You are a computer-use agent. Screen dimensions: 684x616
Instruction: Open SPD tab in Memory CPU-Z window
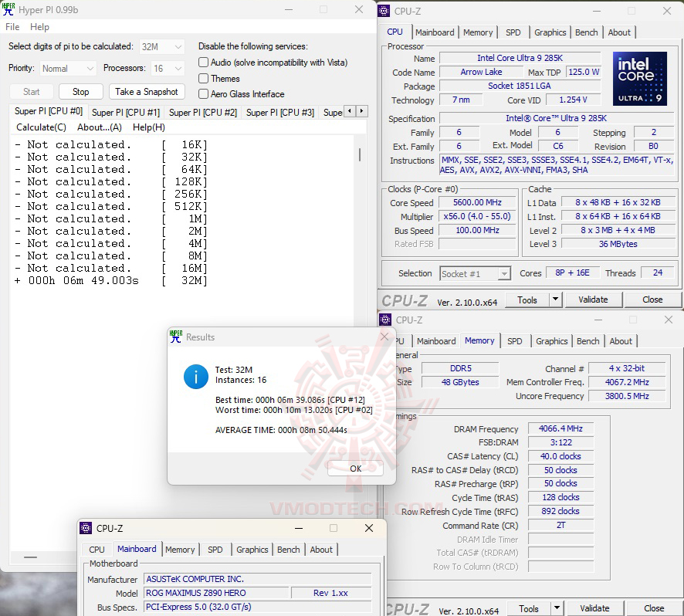tap(514, 341)
